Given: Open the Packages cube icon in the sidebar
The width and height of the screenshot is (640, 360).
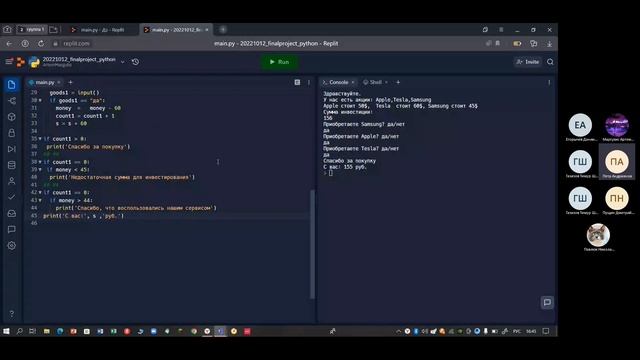Looking at the screenshot, I should tap(11, 117).
